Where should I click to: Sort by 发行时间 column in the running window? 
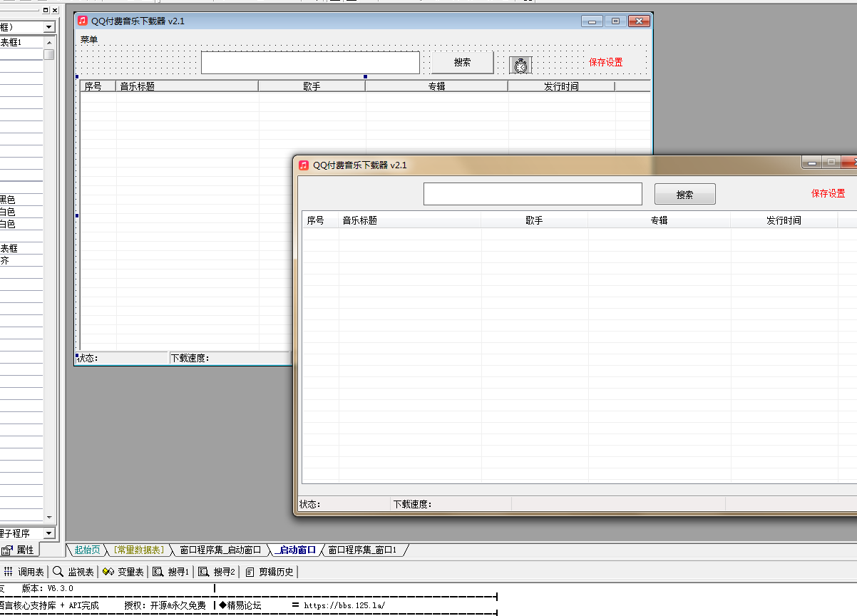tap(784, 220)
